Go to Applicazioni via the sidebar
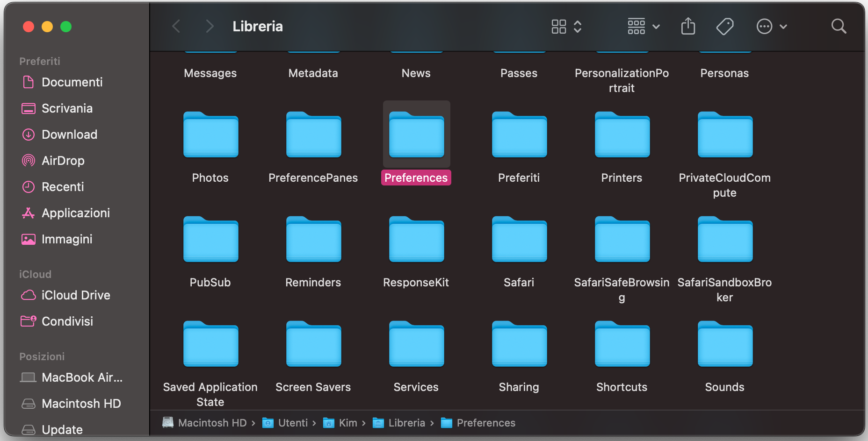 click(x=76, y=213)
